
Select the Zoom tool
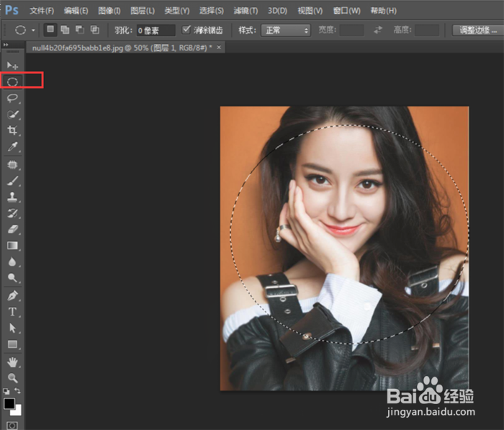click(12, 378)
